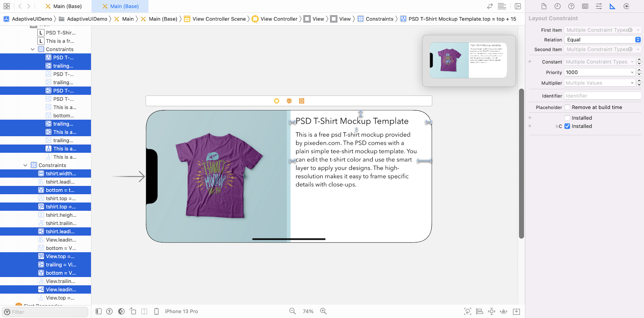
Task: Open the Connections inspector
Action: click(626, 6)
